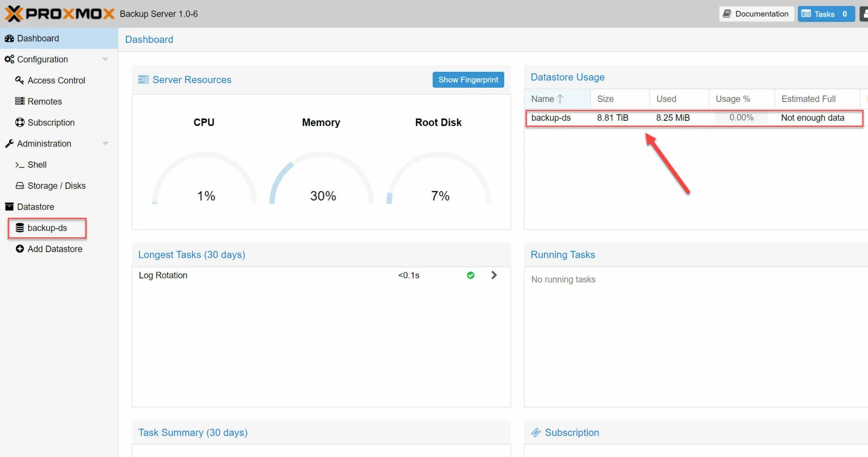Open backup-ds datastore in sidebar
The height and width of the screenshot is (457, 868).
[47, 228]
